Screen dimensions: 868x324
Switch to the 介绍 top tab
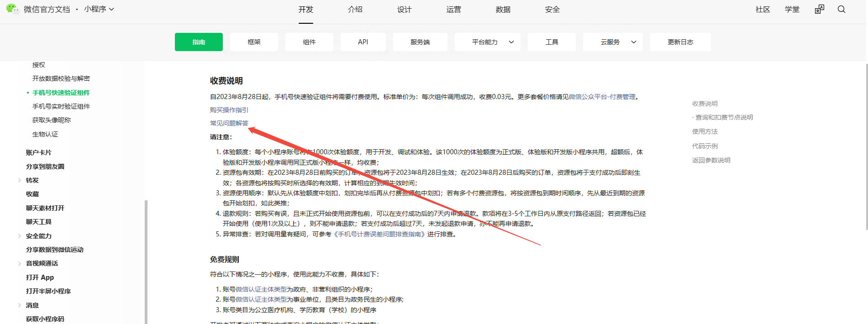tap(355, 10)
